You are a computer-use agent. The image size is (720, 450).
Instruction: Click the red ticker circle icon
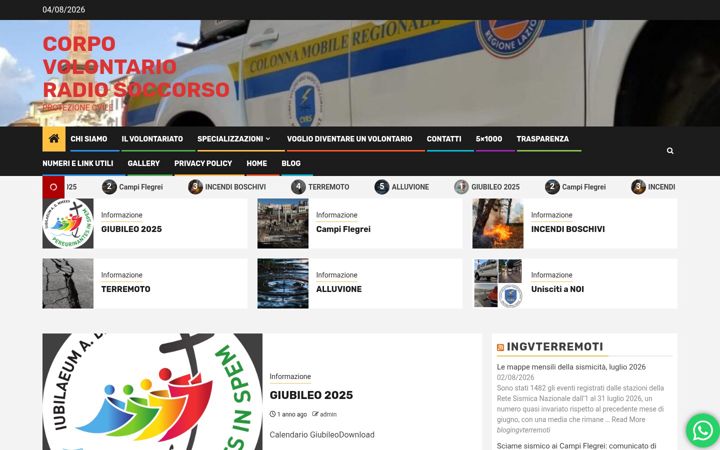(53, 187)
